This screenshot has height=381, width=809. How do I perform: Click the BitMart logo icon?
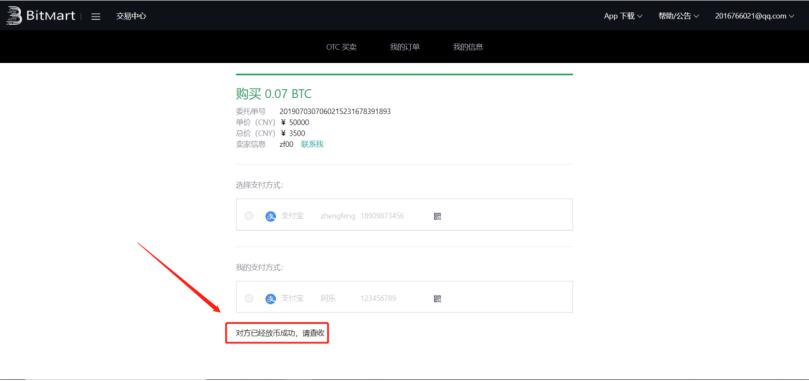point(13,15)
